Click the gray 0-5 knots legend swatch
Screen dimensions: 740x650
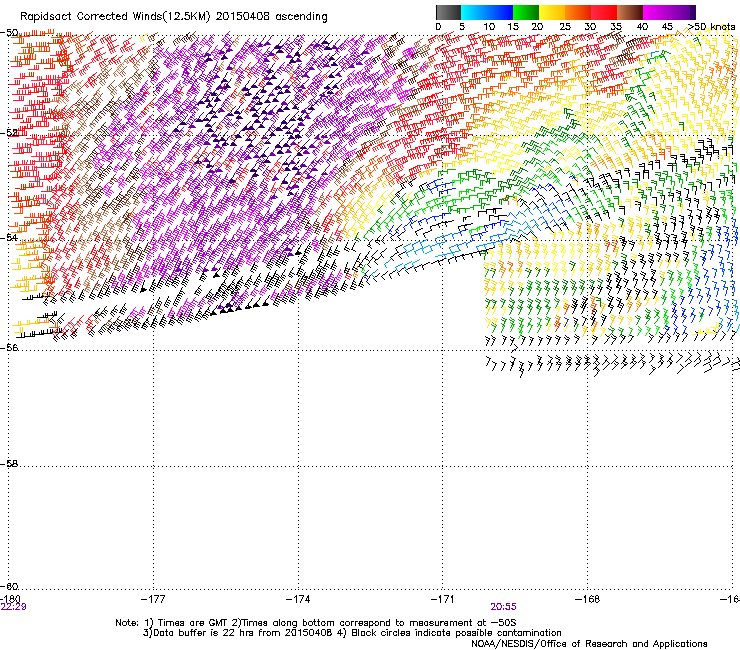click(448, 13)
